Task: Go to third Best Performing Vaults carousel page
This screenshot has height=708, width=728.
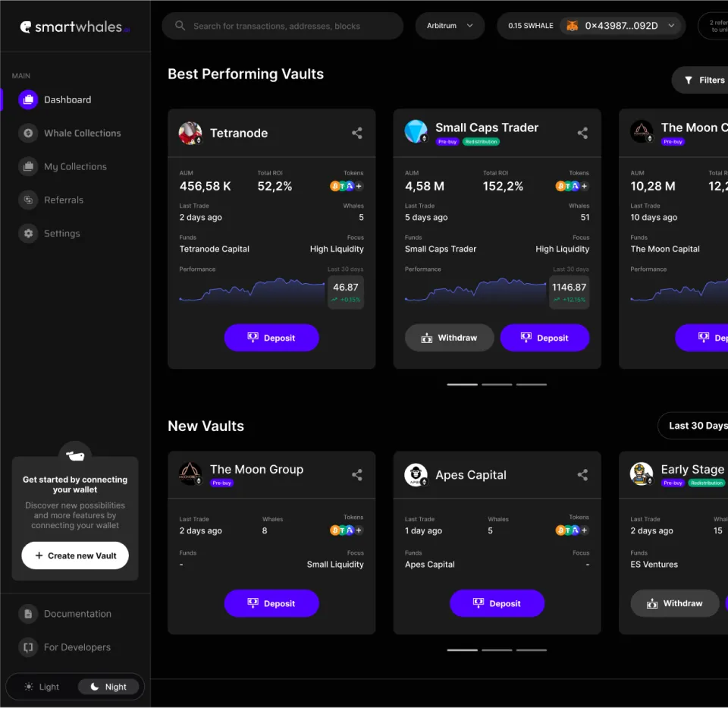Action: [532, 385]
